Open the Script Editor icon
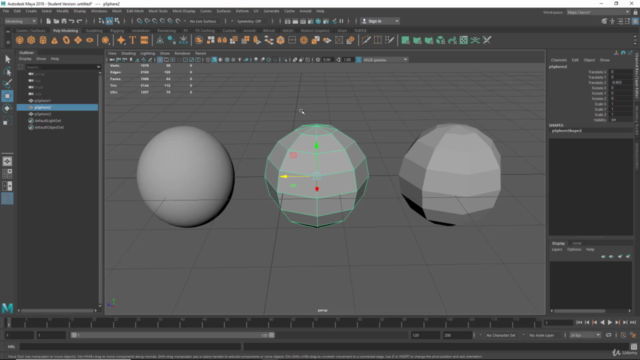Image resolution: width=640 pixels, height=360 pixels. 634,347
